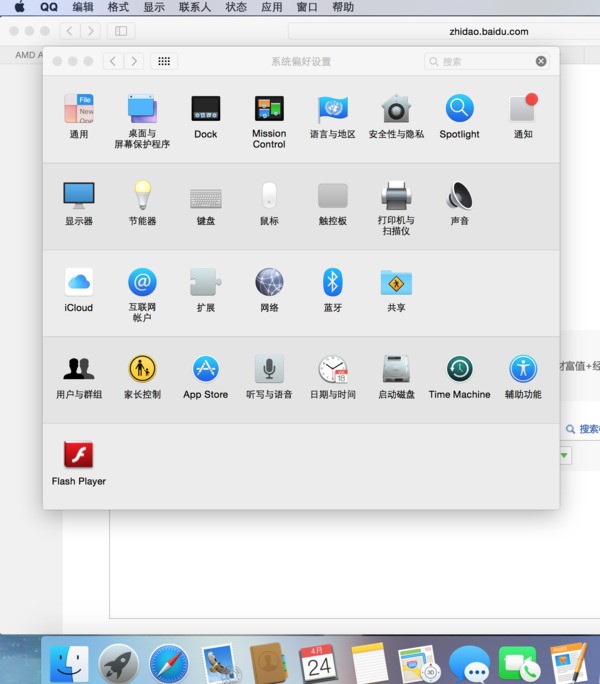Open 互联网帐户 preferences pane
The height and width of the screenshot is (684, 600).
tap(142, 294)
